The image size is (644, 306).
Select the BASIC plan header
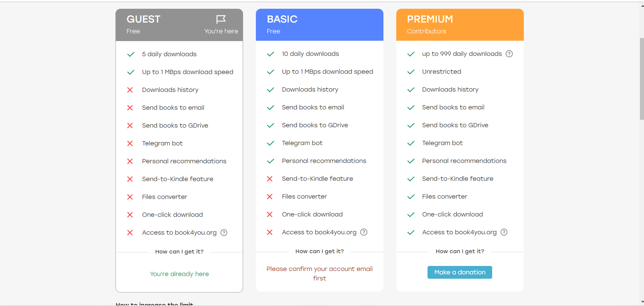pyautogui.click(x=319, y=25)
